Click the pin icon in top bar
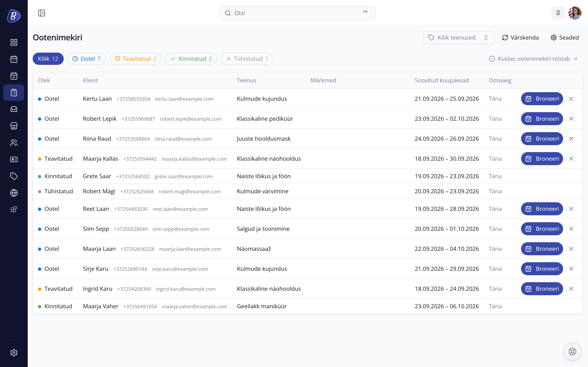Image resolution: width=588 pixels, height=367 pixels. 558,13
